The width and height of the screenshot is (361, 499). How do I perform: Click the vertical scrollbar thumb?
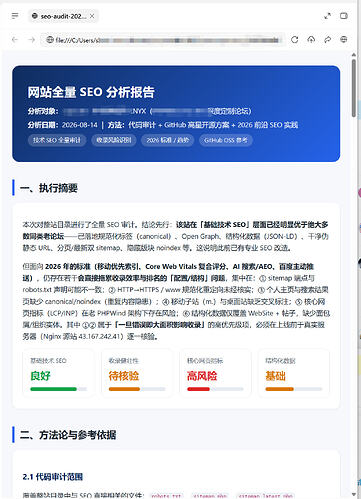coord(354,88)
